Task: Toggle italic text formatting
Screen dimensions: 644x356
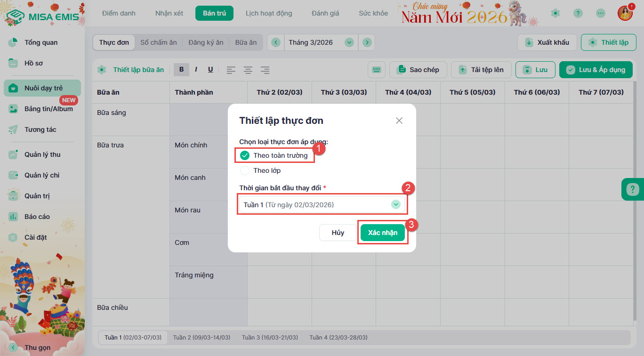Action: point(196,70)
